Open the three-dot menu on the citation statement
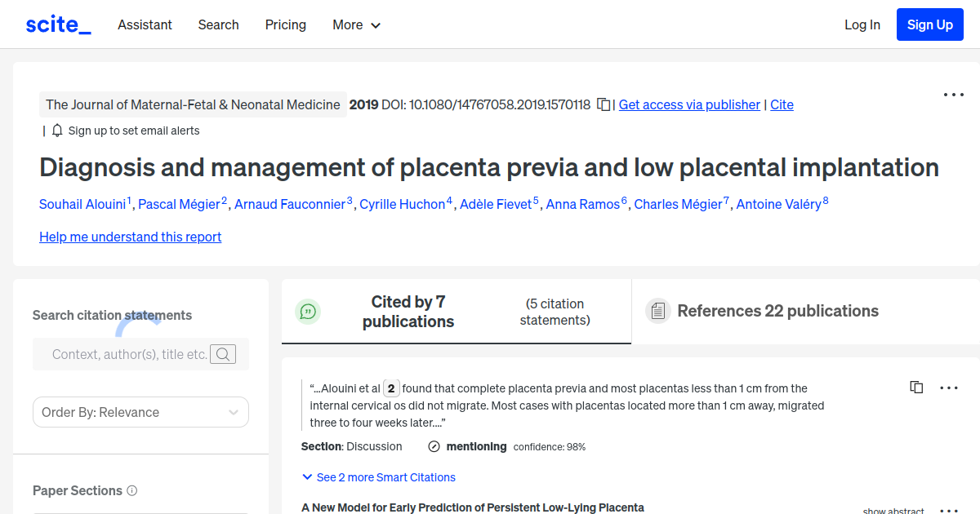 click(949, 388)
